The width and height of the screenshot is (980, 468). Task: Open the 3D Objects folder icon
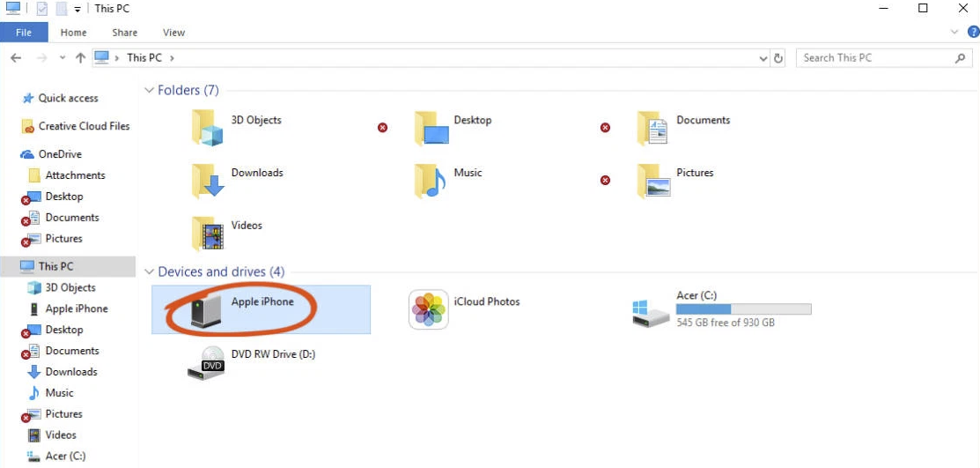click(x=208, y=128)
